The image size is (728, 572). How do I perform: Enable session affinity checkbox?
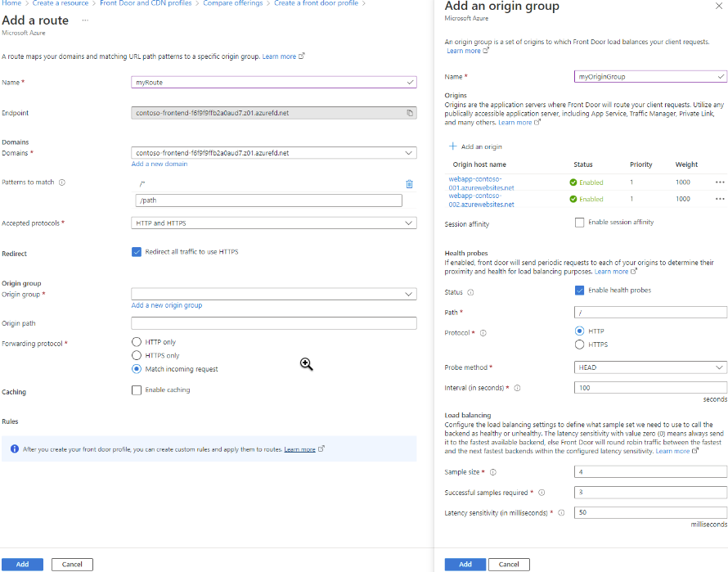(x=579, y=223)
